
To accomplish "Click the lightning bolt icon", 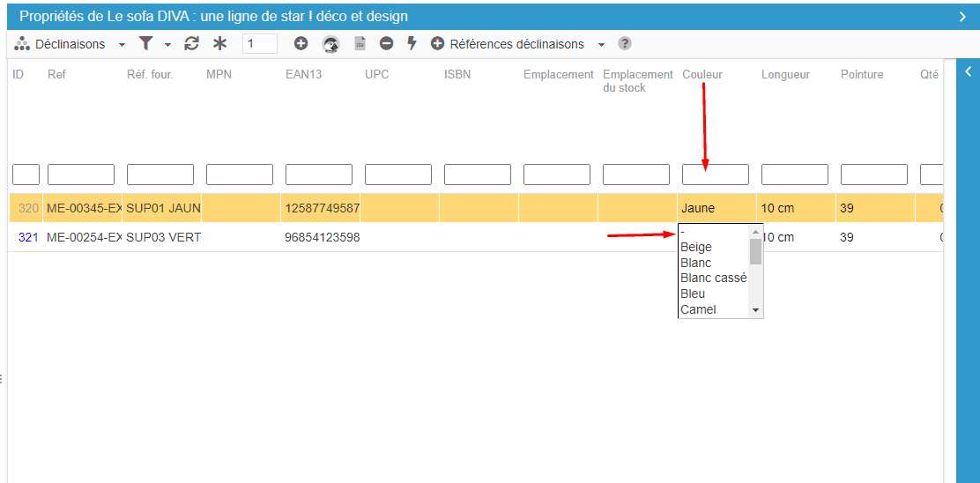I will 411,44.
